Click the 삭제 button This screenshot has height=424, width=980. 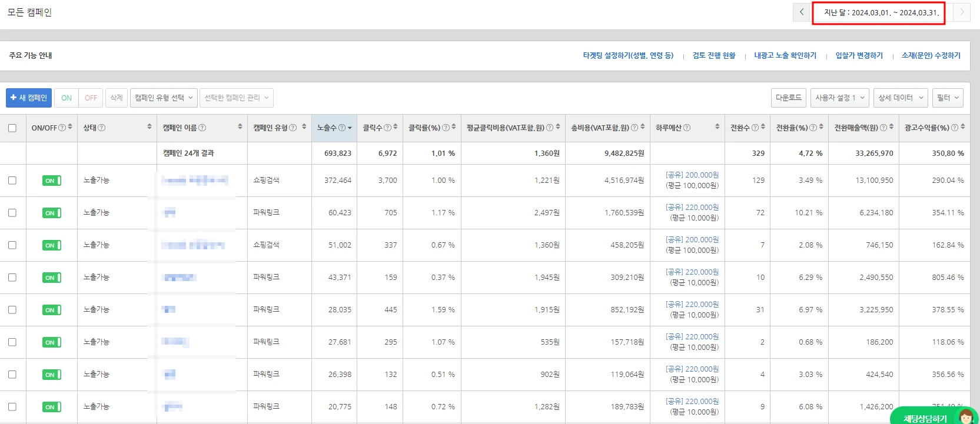click(x=117, y=98)
